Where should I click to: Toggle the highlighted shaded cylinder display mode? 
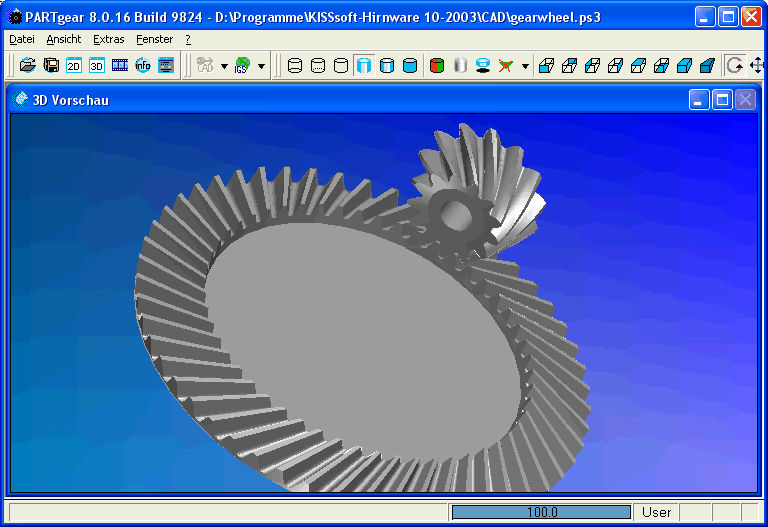(364, 66)
